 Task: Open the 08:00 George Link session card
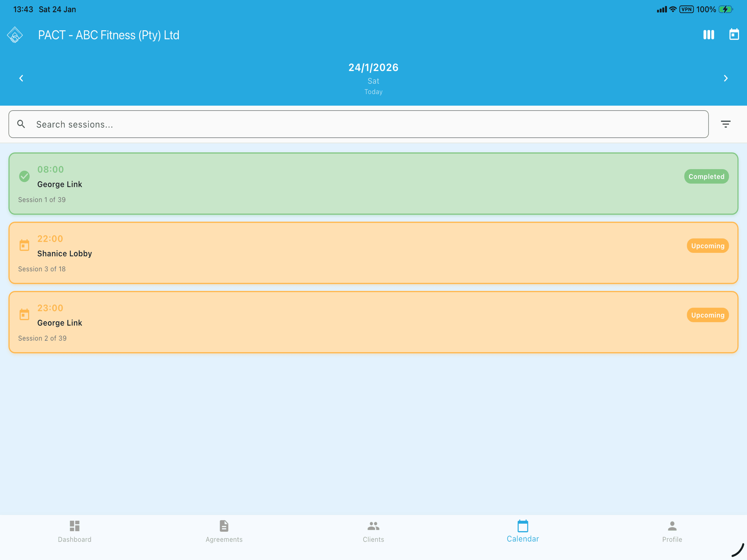pos(373,183)
